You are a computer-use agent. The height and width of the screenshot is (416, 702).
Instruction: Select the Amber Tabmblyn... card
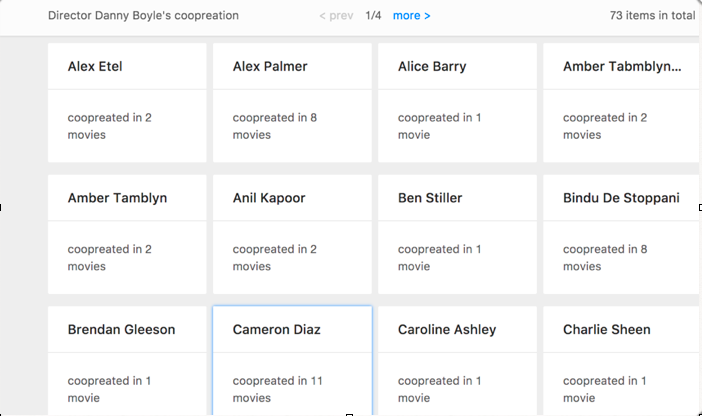click(x=621, y=103)
